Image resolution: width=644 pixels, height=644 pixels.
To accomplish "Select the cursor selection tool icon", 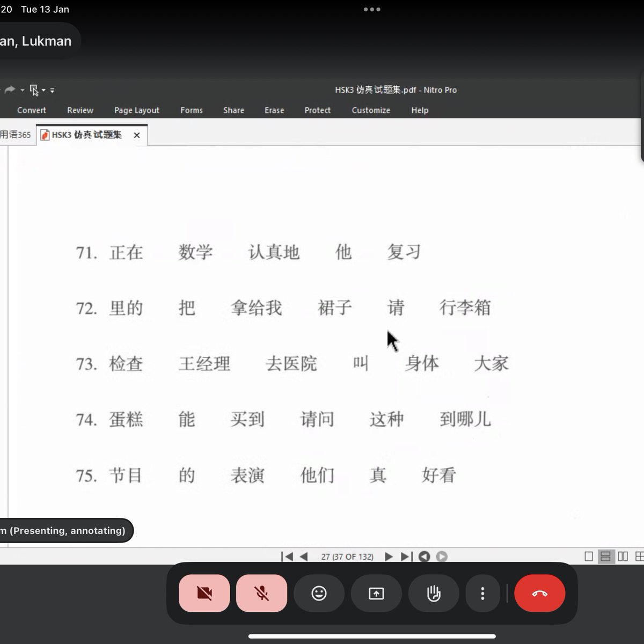I will [x=34, y=90].
